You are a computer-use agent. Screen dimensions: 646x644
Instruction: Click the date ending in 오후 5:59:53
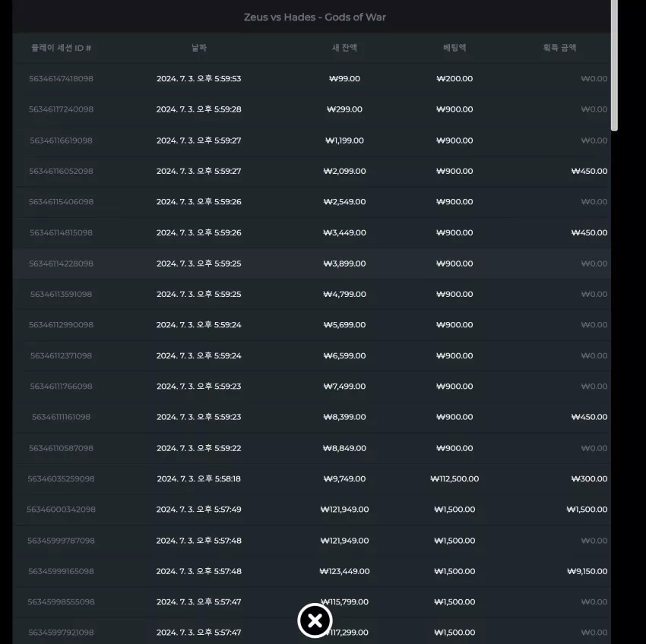click(x=199, y=79)
